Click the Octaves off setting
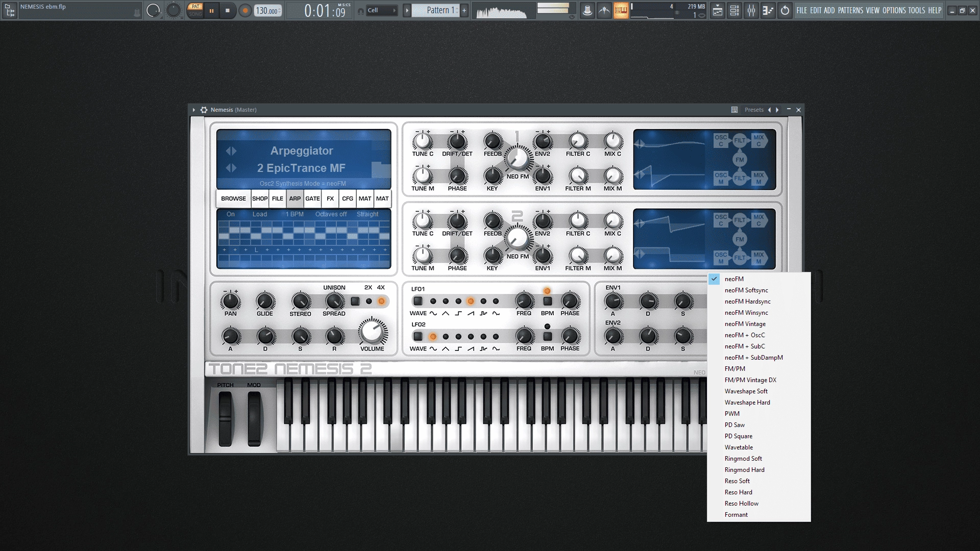Image resolution: width=980 pixels, height=551 pixels. [331, 214]
